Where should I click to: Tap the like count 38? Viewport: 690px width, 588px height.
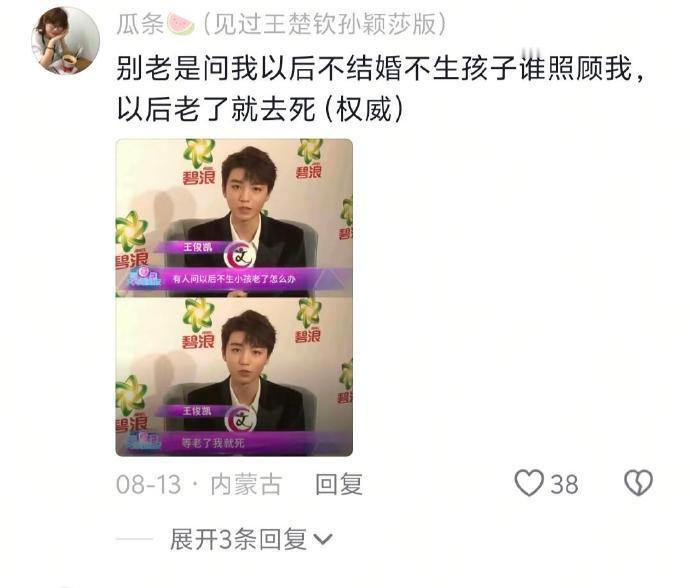(565, 485)
